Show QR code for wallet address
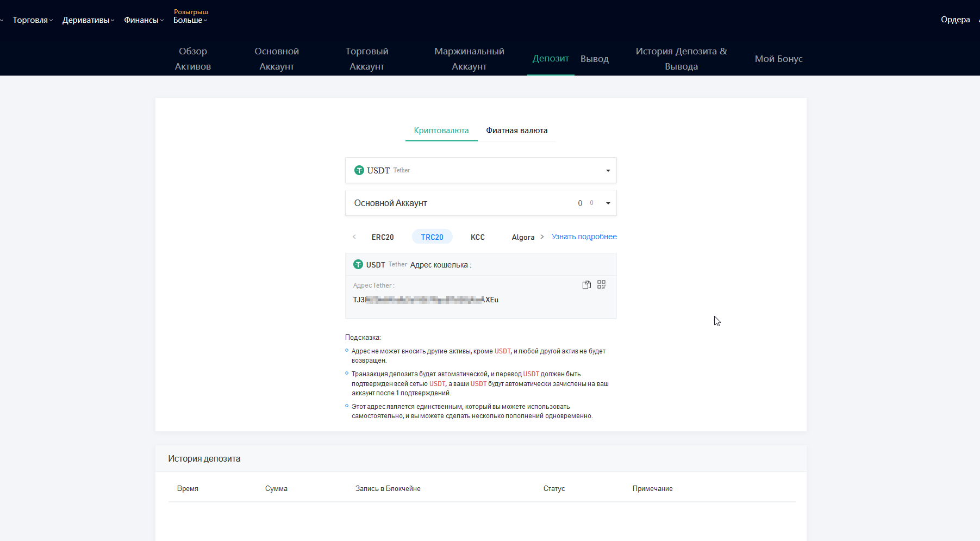 pos(601,285)
